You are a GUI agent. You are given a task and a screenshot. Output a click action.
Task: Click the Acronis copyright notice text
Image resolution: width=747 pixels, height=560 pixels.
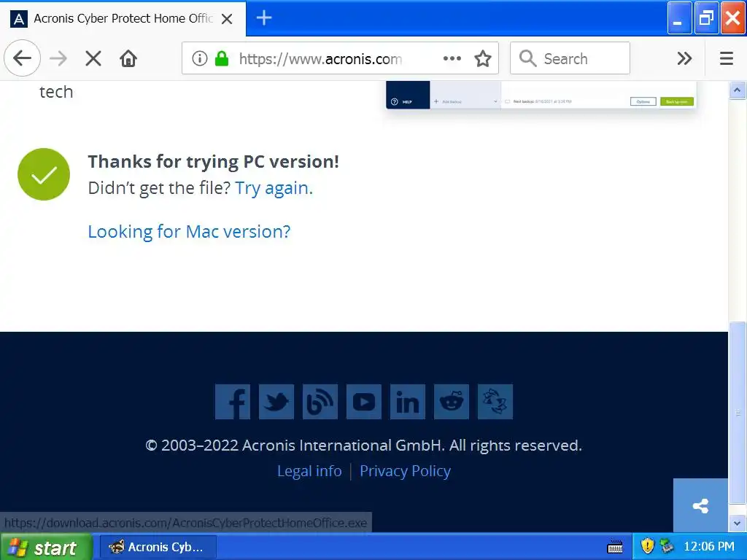tap(363, 446)
